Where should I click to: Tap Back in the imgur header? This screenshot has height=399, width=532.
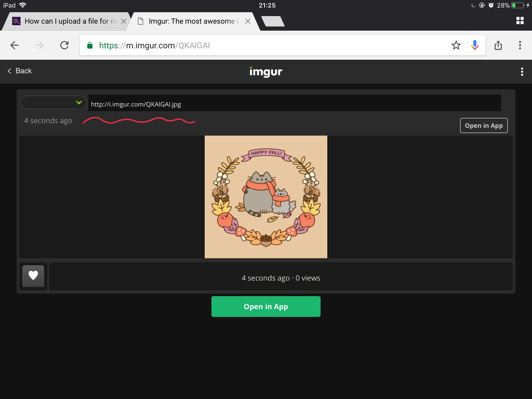click(x=20, y=71)
